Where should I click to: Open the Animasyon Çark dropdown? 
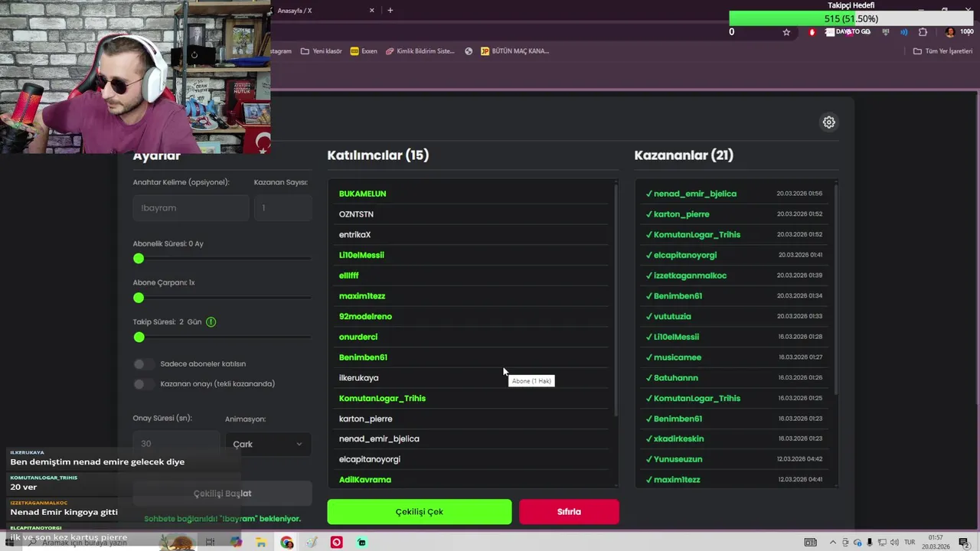(x=268, y=444)
